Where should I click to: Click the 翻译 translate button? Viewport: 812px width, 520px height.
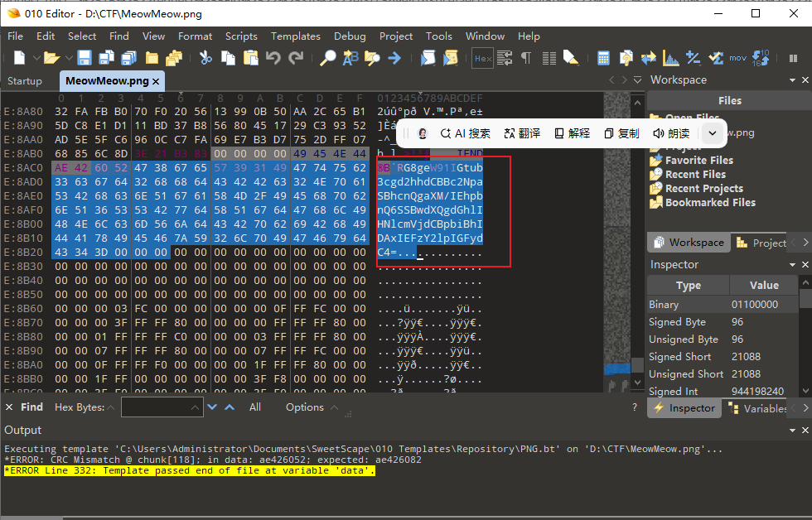tap(522, 133)
